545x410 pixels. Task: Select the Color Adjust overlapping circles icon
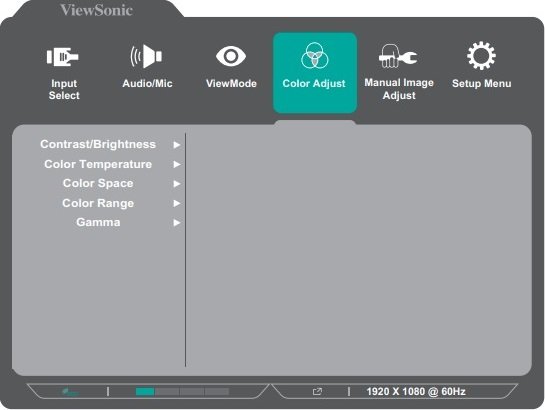point(315,56)
